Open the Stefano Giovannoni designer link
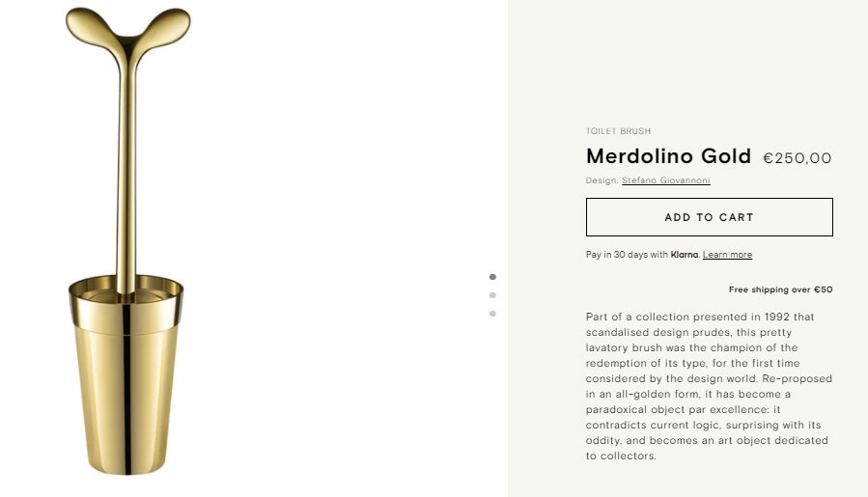Viewport: 868px width, 497px height. [x=665, y=180]
